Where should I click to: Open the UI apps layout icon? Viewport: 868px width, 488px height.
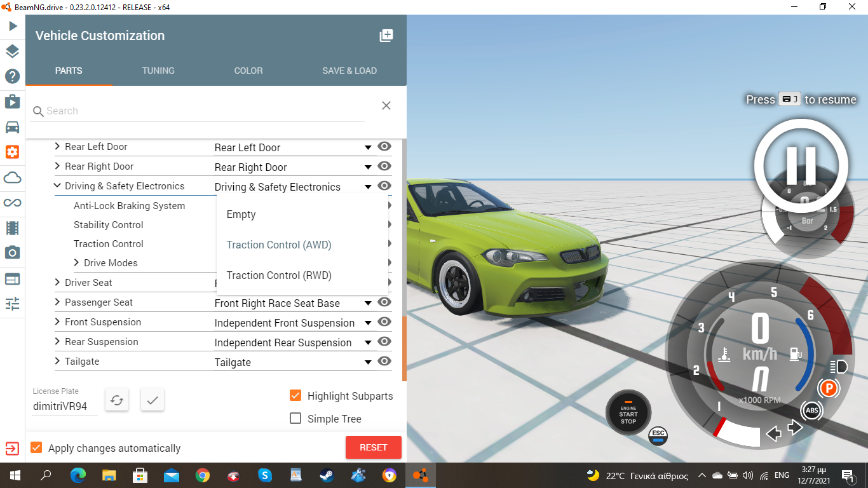13,278
